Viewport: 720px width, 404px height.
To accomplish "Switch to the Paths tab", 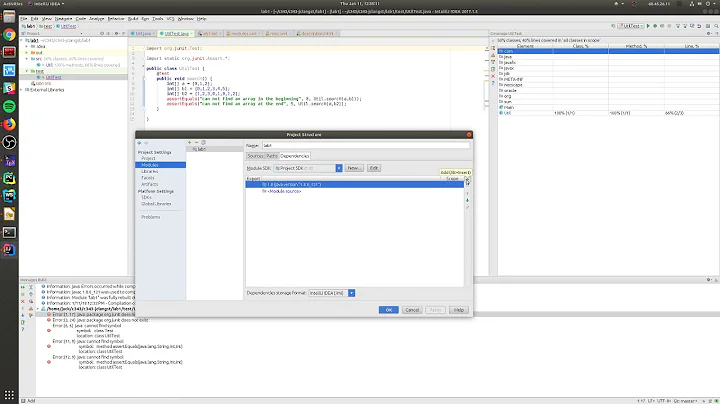I will click(272, 156).
